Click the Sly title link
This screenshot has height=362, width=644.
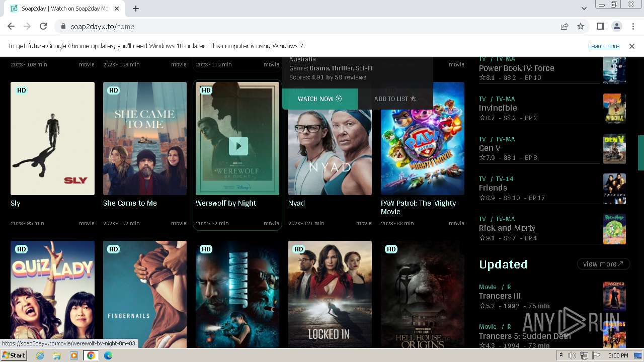point(16,203)
